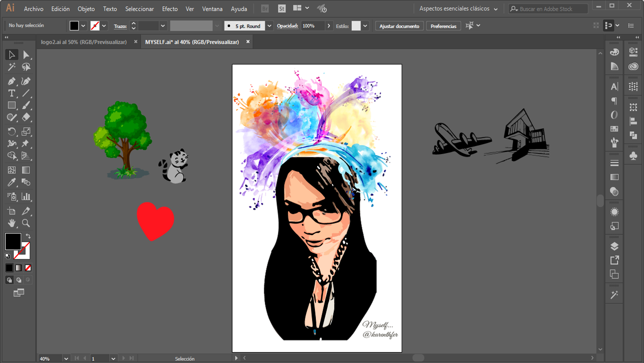This screenshot has width=644, height=363.
Task: Select the Hand tool
Action: click(x=12, y=223)
